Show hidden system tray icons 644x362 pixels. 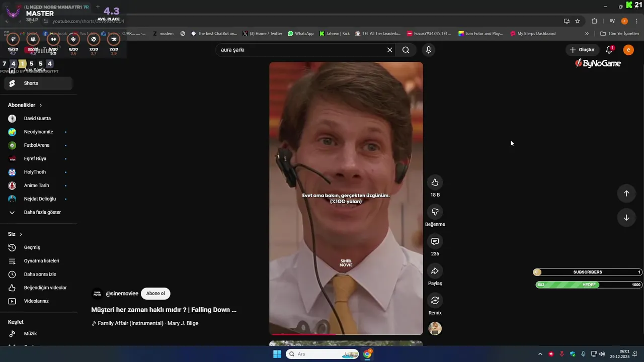(540, 354)
